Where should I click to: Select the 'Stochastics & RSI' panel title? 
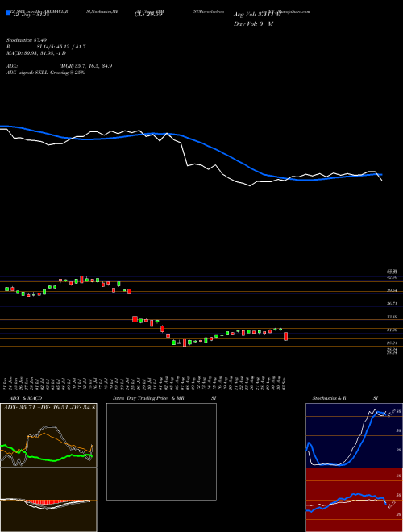click(345, 398)
